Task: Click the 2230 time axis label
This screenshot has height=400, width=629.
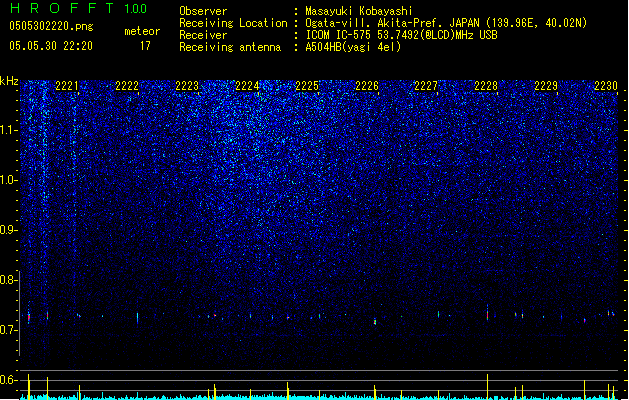Action: tap(606, 86)
